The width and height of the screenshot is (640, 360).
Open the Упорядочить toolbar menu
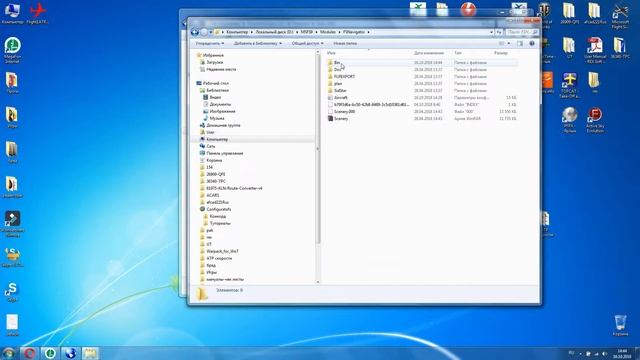point(210,43)
